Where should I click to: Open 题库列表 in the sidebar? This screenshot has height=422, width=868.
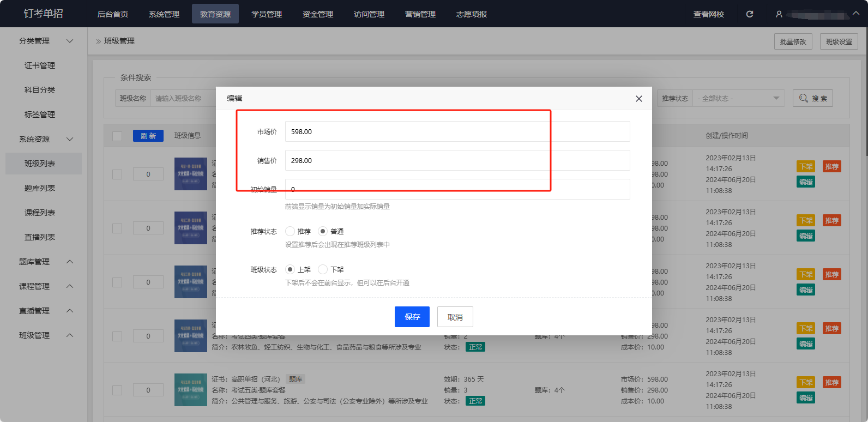pos(40,188)
